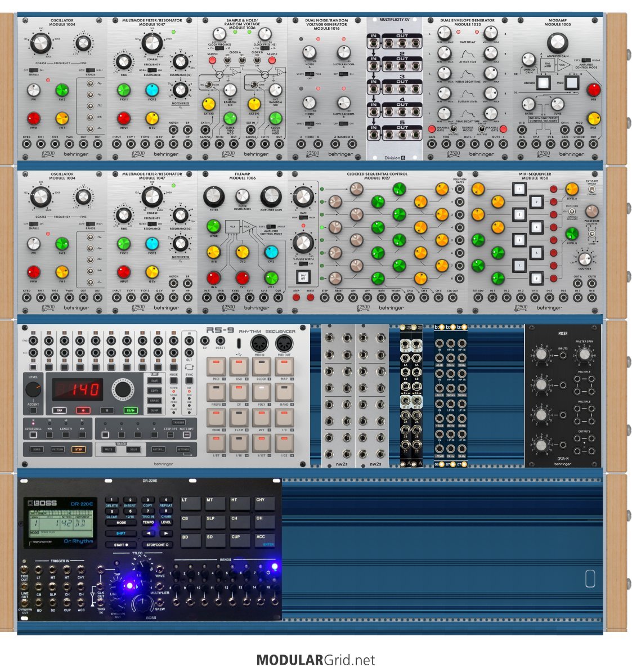Hit the RS-9 MAP pad
The width and height of the screenshot is (632, 672).
[284, 367]
